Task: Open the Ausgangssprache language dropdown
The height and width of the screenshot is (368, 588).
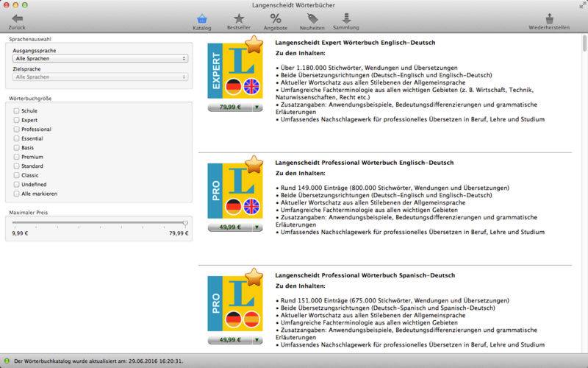Action: (x=100, y=59)
